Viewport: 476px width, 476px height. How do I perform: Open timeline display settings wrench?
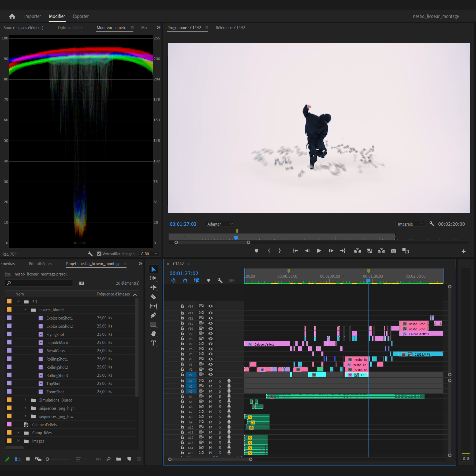[220, 280]
